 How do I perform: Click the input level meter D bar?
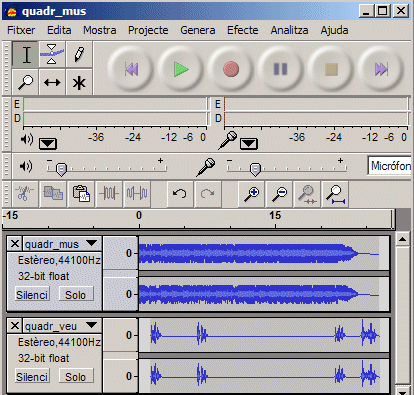point(316,118)
